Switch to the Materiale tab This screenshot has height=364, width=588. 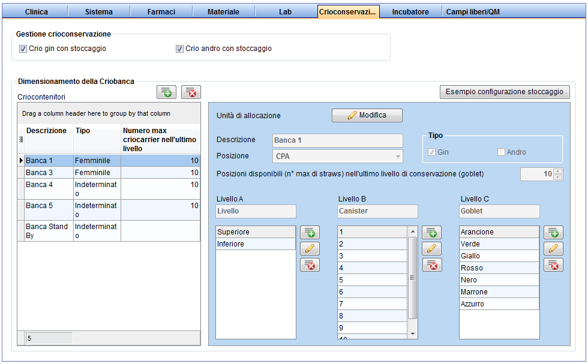pos(223,11)
